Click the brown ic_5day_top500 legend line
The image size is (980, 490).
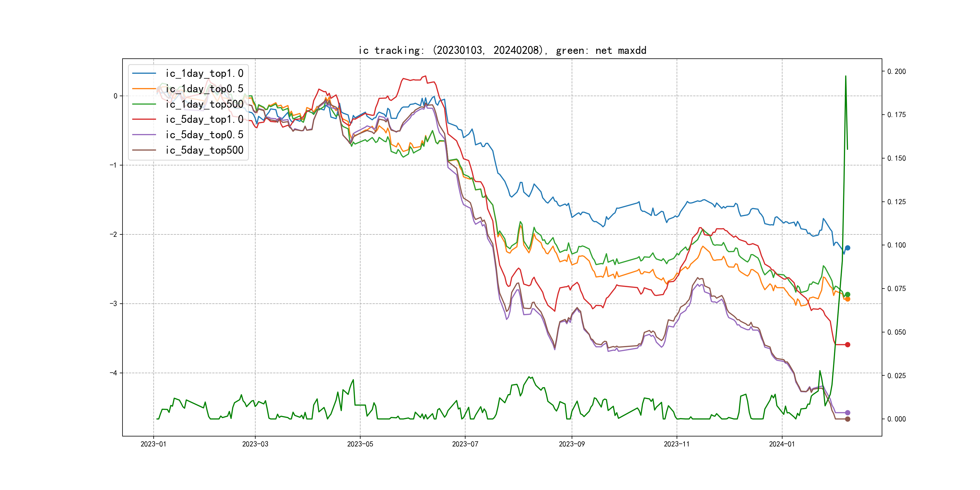coord(144,150)
